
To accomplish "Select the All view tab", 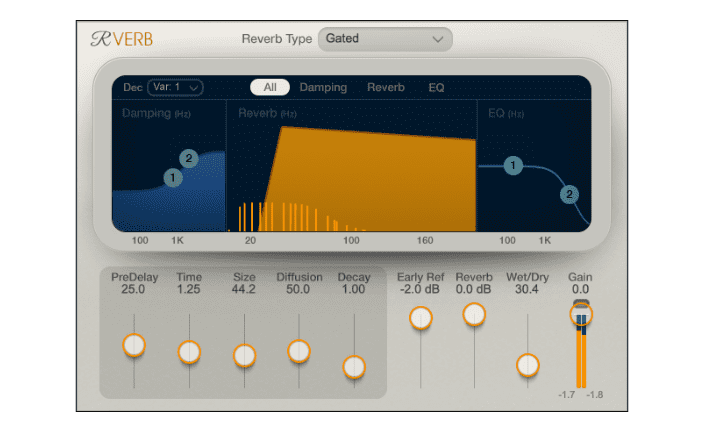I will point(270,87).
